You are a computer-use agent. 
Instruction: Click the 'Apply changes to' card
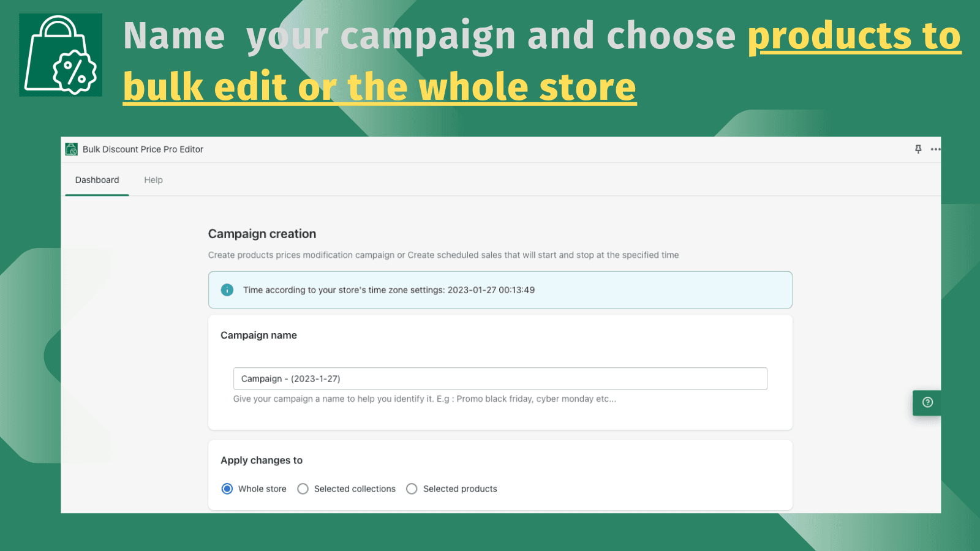click(x=500, y=474)
